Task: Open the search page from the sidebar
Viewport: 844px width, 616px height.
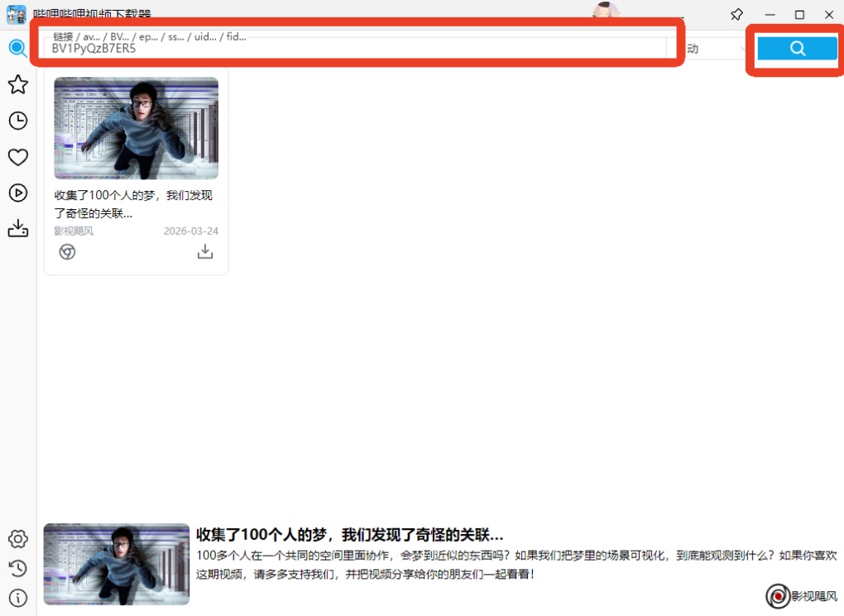Action: (x=17, y=49)
